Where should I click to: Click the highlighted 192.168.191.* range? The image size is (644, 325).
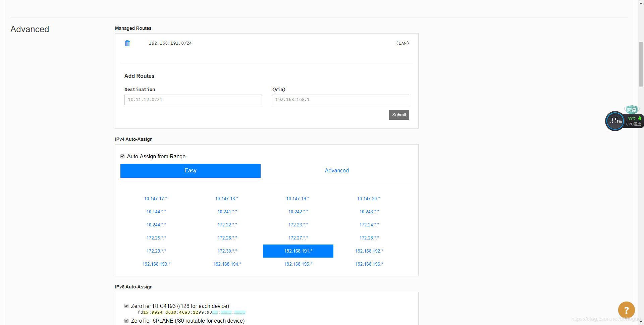click(298, 251)
